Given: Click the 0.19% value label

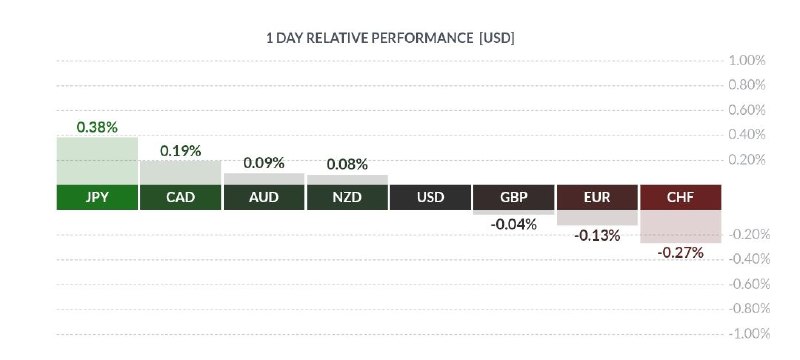Looking at the screenshot, I should coord(181,151).
